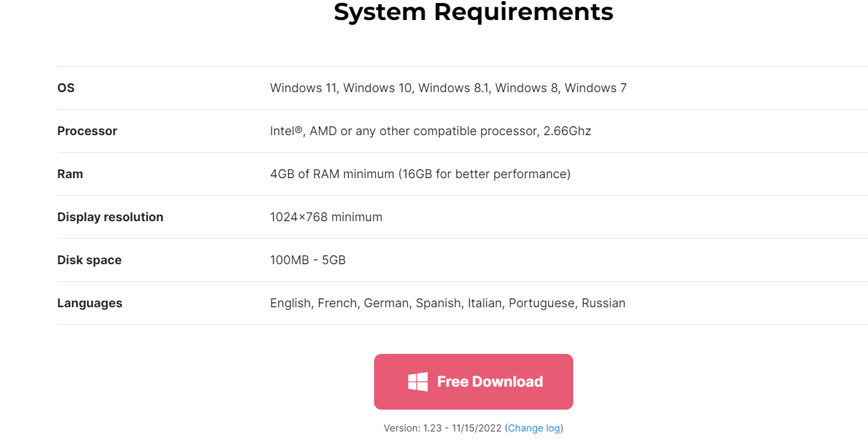Image resolution: width=868 pixels, height=446 pixels.
Task: Click the 1024×768 minimum value
Action: pyautogui.click(x=326, y=217)
